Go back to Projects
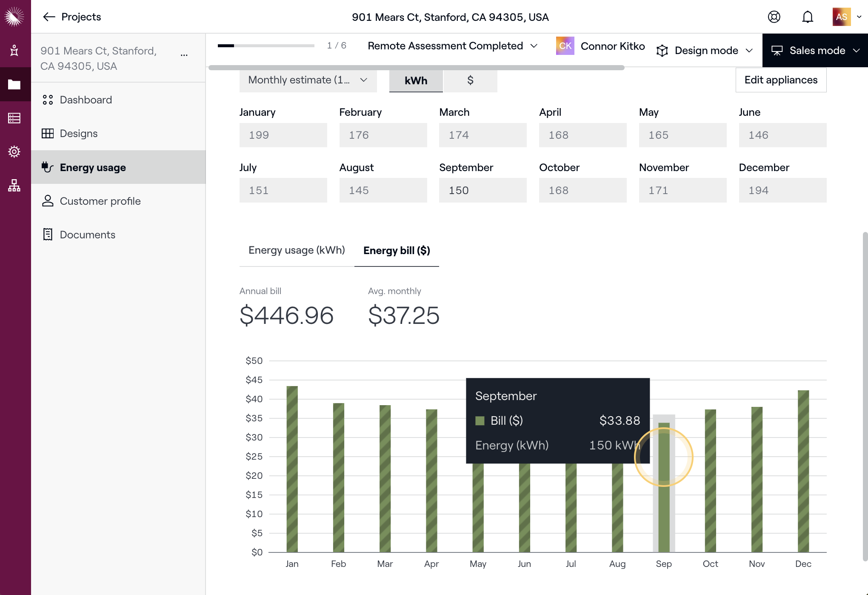The width and height of the screenshot is (868, 595). (72, 17)
